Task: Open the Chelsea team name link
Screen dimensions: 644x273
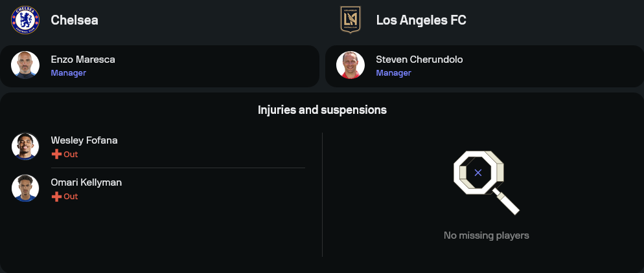Action: point(75,20)
